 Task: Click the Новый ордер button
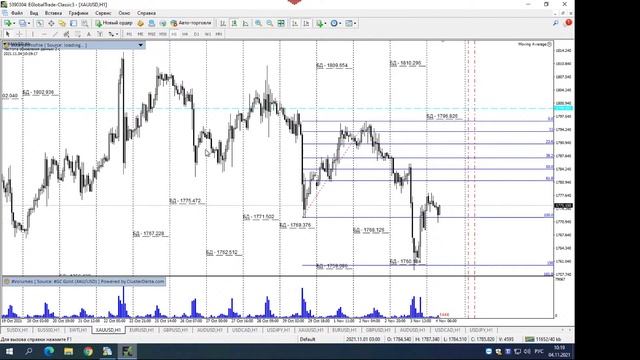114,23
